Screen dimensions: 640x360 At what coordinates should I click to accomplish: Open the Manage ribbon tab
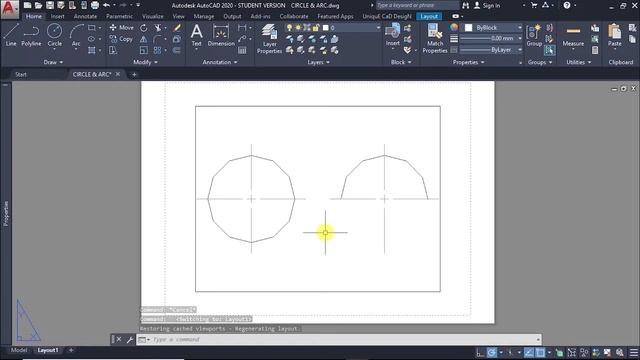click(204, 16)
